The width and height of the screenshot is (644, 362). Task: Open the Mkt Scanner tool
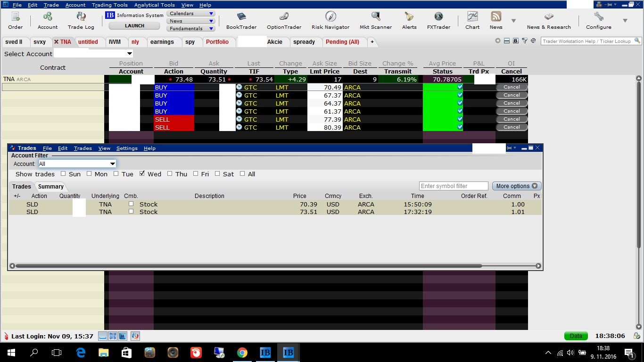click(375, 20)
